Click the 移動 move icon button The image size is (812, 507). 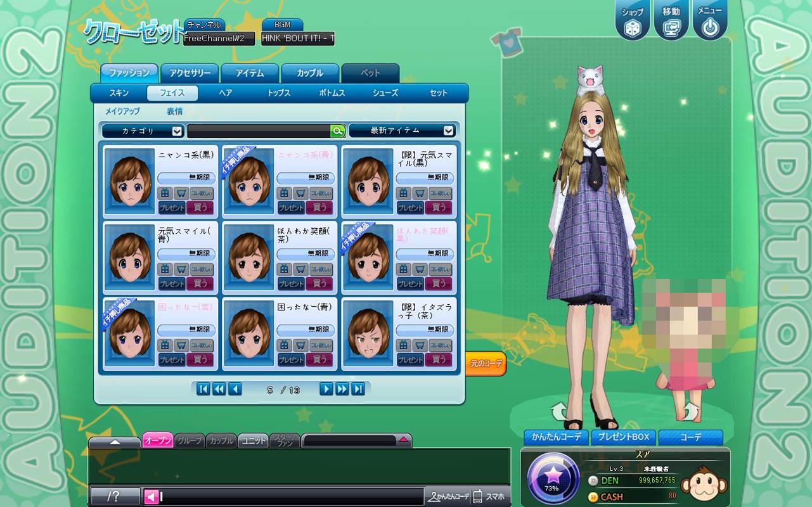[671, 21]
